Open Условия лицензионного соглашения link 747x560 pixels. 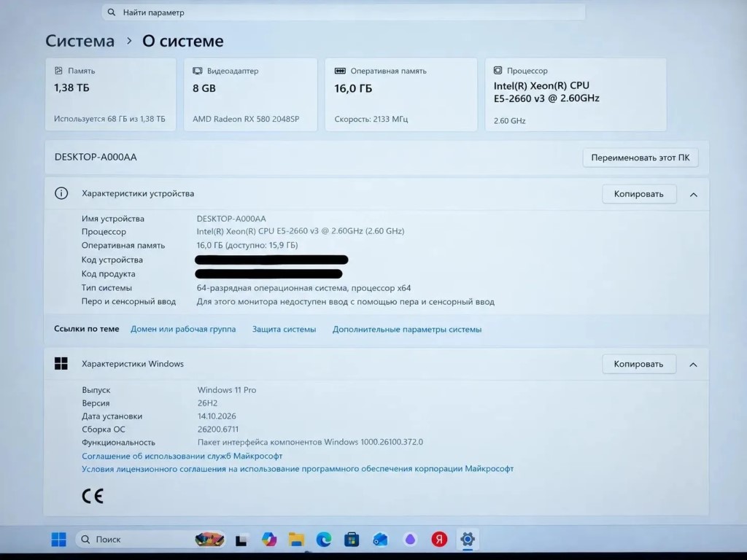298,469
